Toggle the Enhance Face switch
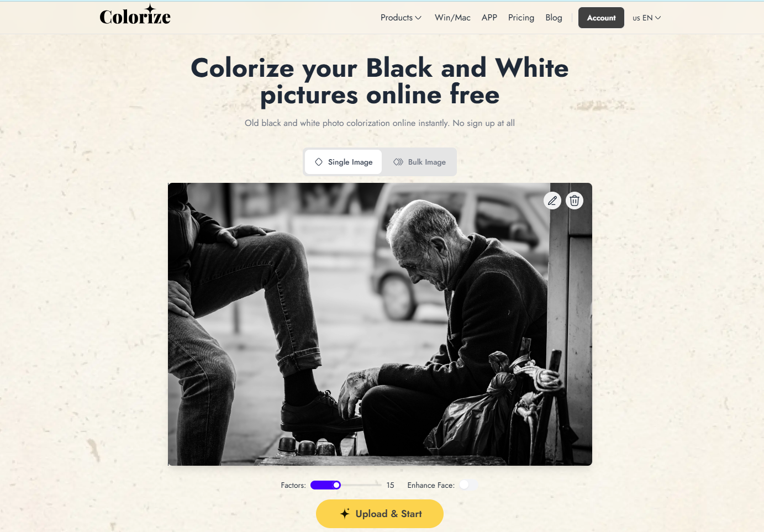The image size is (764, 532). 468,485
